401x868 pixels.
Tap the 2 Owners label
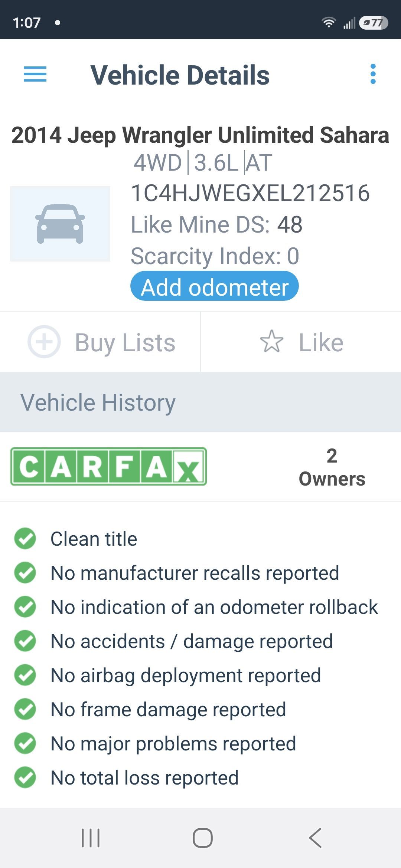(x=332, y=467)
